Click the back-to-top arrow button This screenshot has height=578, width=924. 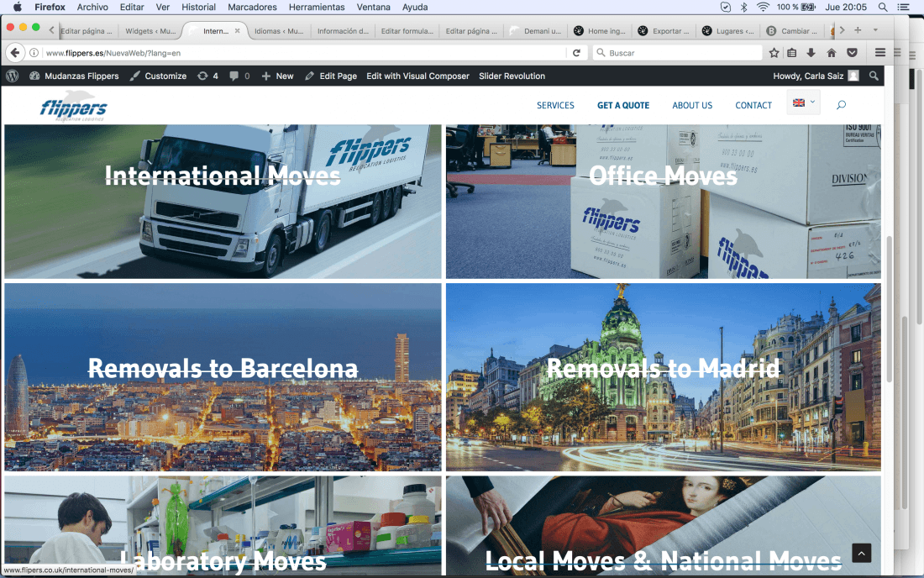(x=861, y=553)
